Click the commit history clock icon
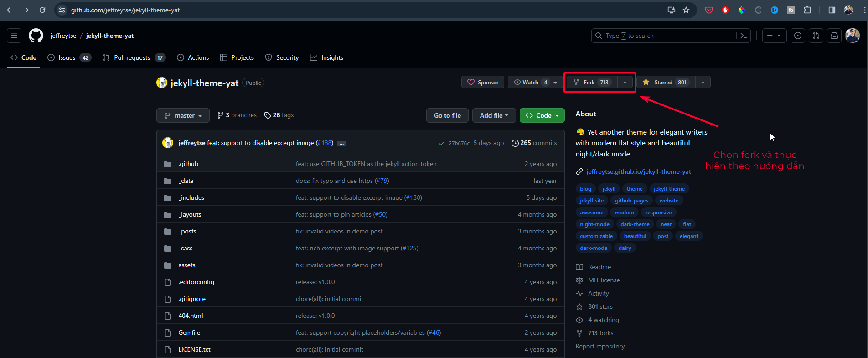 (515, 143)
